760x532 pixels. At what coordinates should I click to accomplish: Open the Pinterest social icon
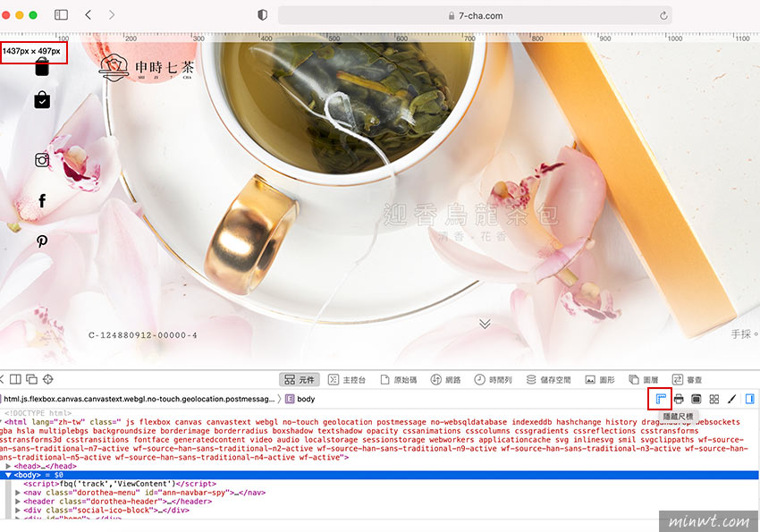[42, 241]
